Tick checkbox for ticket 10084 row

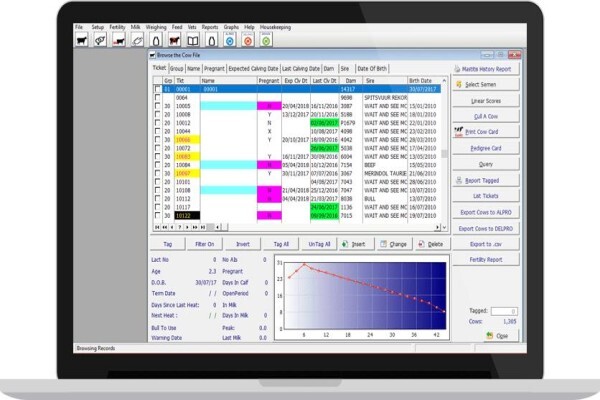coord(157,165)
